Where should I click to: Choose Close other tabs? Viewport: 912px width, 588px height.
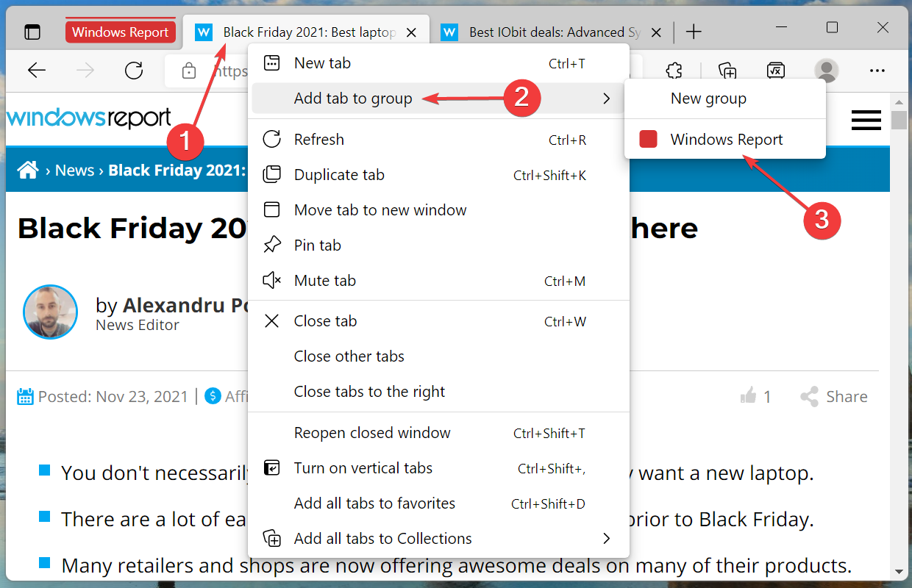[439, 356]
